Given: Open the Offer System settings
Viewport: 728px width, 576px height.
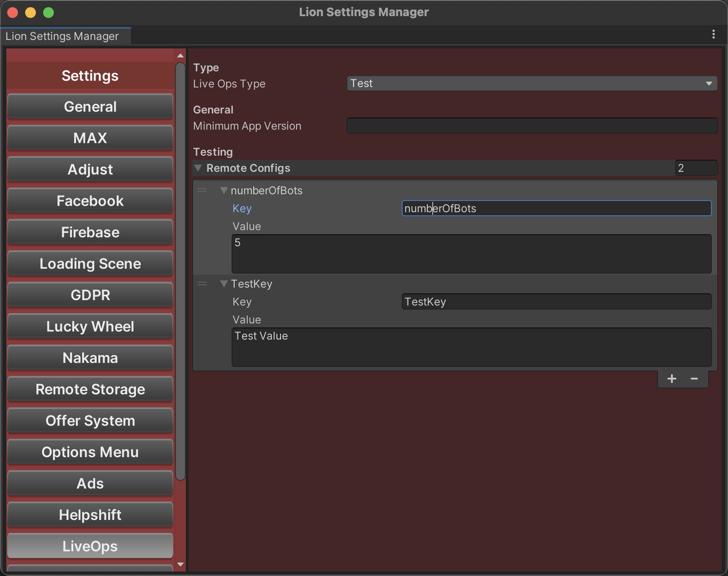Looking at the screenshot, I should pyautogui.click(x=90, y=421).
